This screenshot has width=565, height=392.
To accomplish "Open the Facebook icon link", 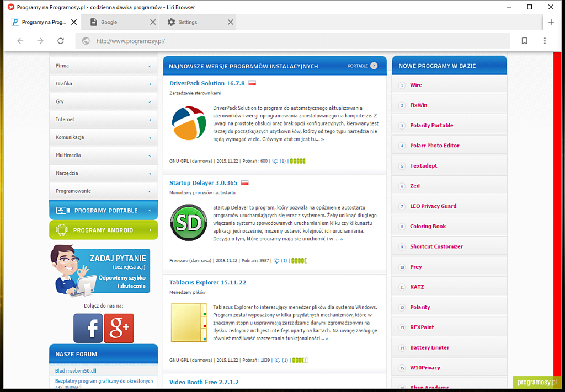I will pyautogui.click(x=88, y=328).
